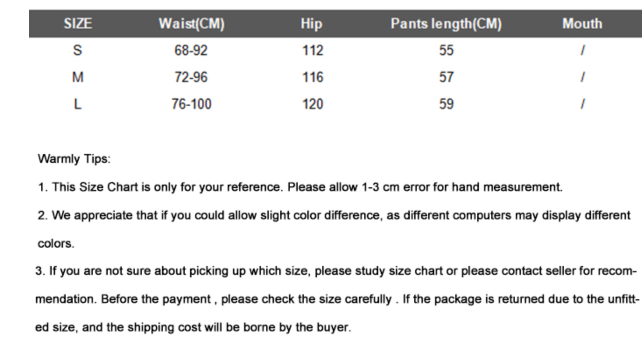The width and height of the screenshot is (644, 343).
Task: Click the pants length value 59
Action: 447,104
